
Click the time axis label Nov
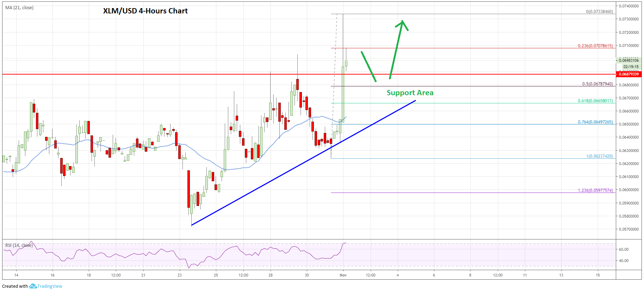[343, 275]
